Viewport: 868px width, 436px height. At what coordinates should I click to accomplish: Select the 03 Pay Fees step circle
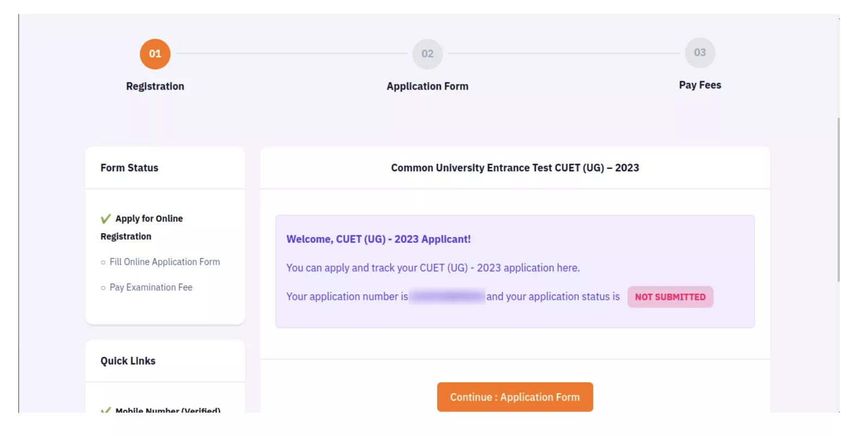point(700,53)
